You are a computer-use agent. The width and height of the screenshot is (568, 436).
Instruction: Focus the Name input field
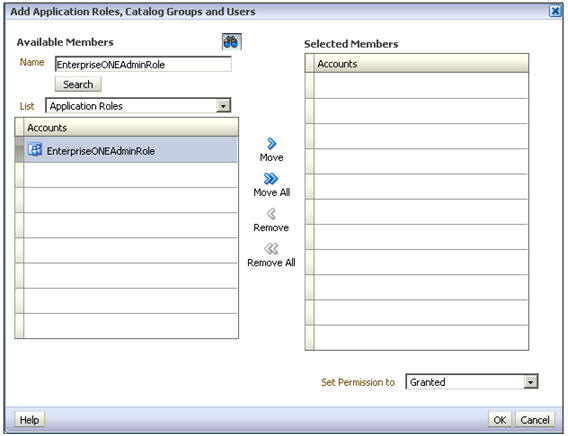143,64
